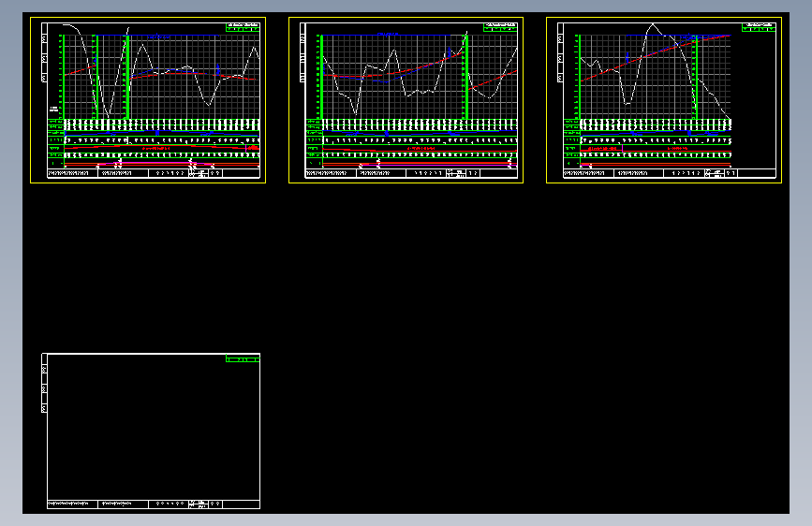
Task: Select the top-right yellow-framed profile drawing sheet
Action: click(664, 100)
